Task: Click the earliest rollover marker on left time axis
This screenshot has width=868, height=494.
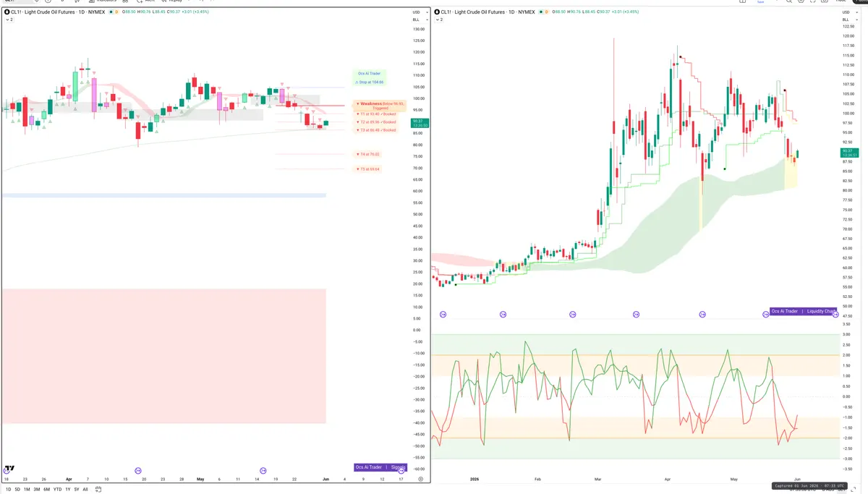Action: pos(7,470)
